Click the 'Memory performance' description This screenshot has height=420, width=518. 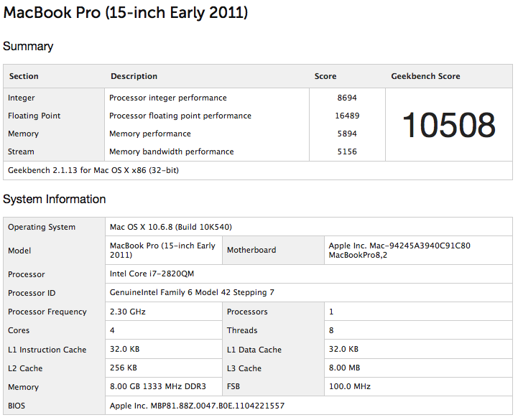(x=150, y=134)
